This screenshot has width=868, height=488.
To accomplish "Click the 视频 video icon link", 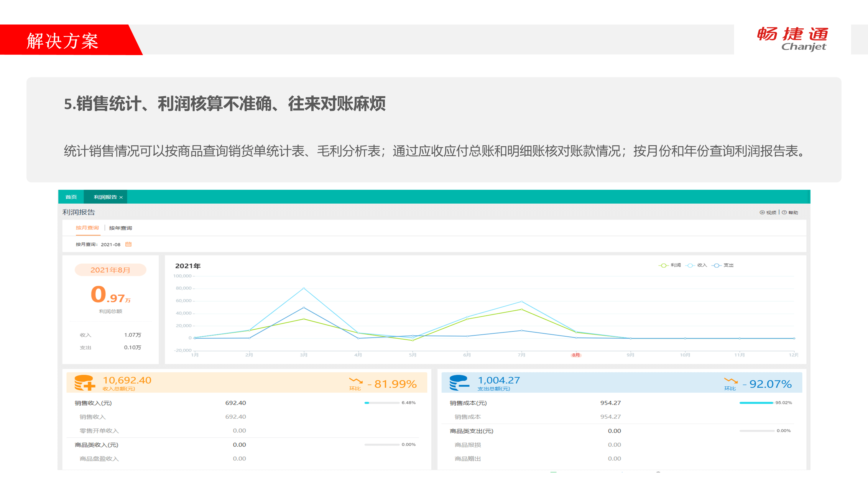I will tap(762, 213).
